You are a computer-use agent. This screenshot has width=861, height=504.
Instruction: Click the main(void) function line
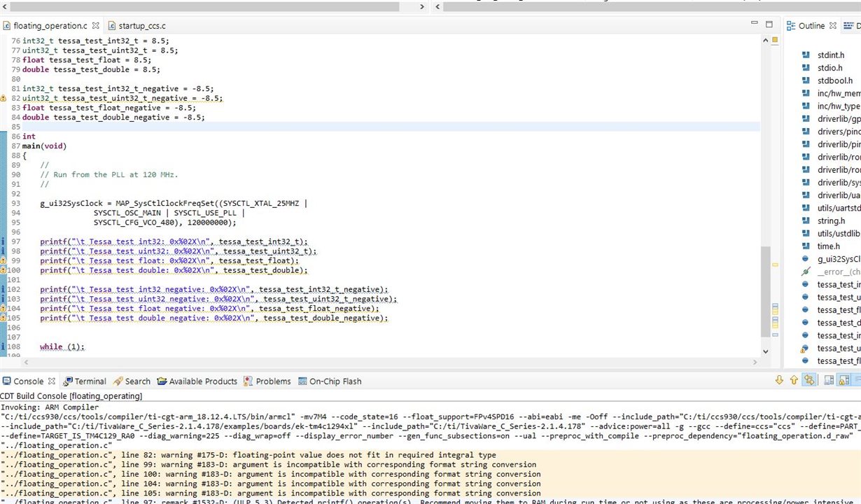[44, 146]
